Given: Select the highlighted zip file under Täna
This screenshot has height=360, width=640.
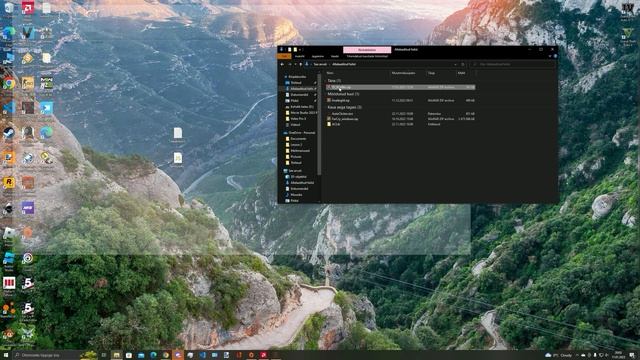Looking at the screenshot, I should point(400,87).
